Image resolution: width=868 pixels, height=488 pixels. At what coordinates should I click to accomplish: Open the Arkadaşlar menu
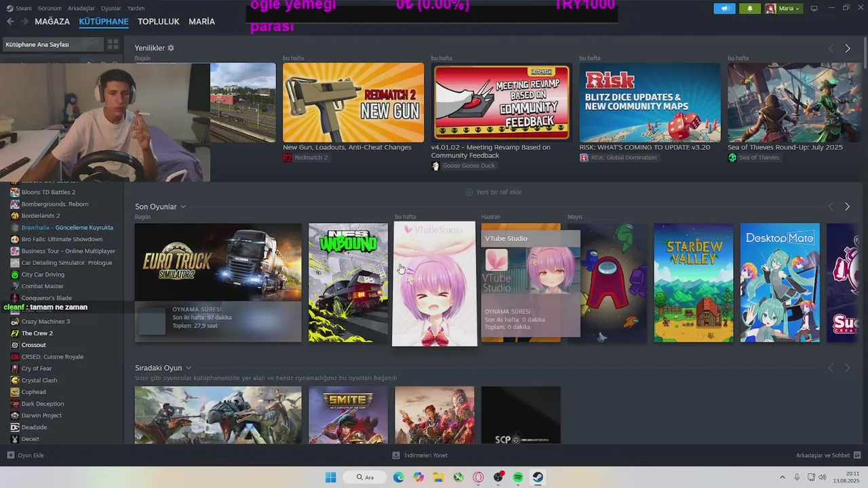[x=81, y=8]
